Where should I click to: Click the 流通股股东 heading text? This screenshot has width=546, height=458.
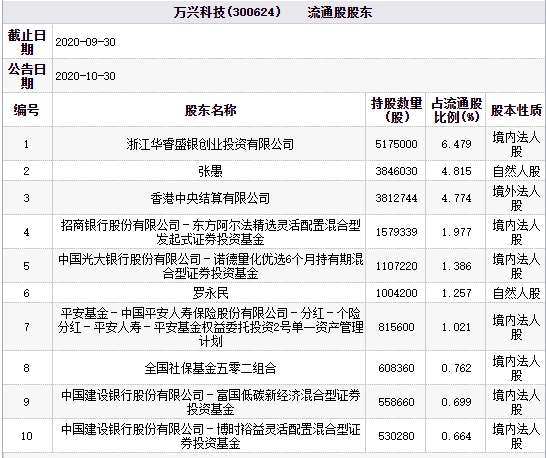(x=340, y=13)
